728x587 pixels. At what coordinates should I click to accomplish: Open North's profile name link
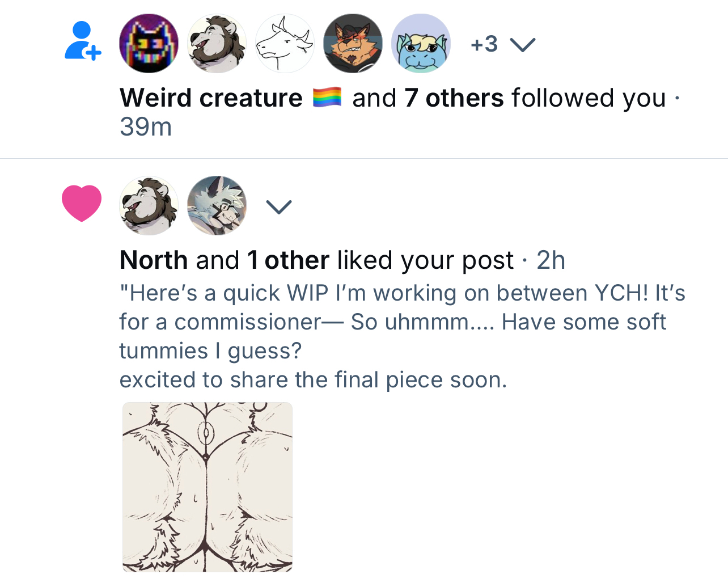click(x=154, y=260)
